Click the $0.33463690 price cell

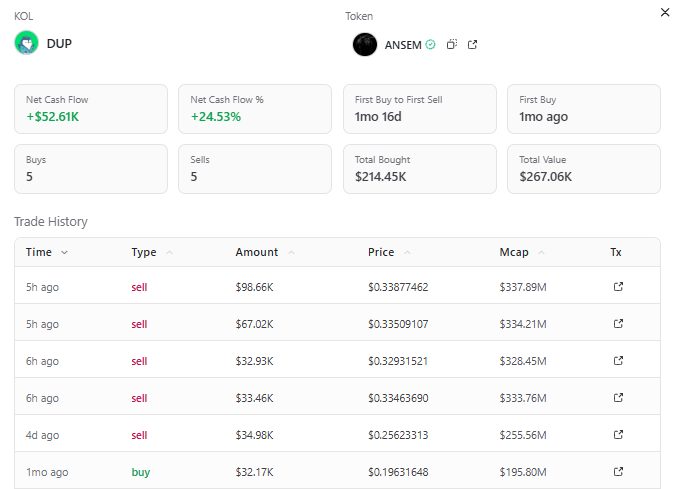click(x=398, y=398)
